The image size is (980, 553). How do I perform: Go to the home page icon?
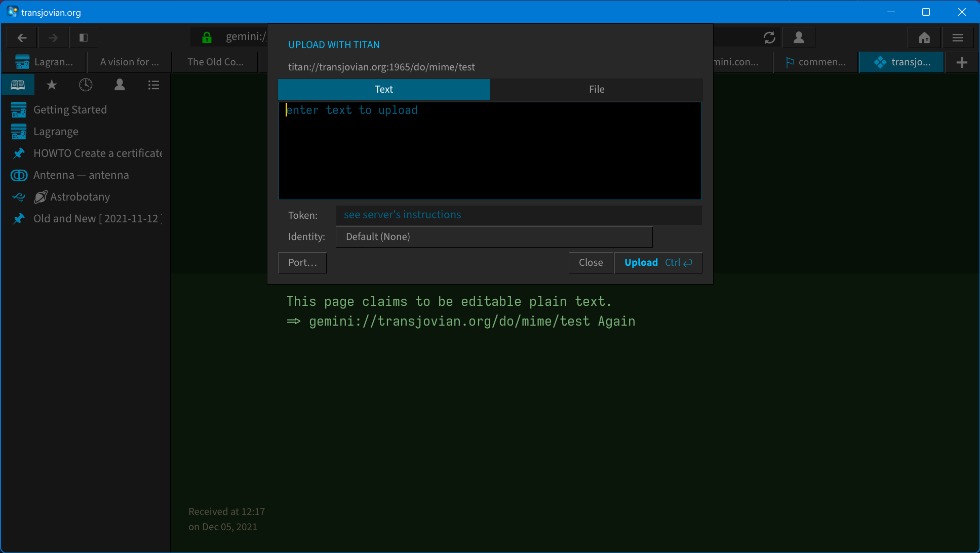924,37
